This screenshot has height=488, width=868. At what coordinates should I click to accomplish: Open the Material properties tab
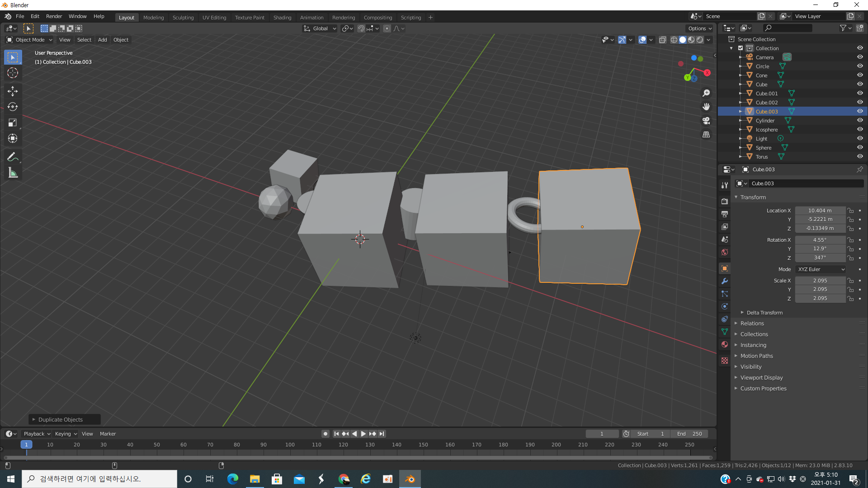pyautogui.click(x=725, y=344)
